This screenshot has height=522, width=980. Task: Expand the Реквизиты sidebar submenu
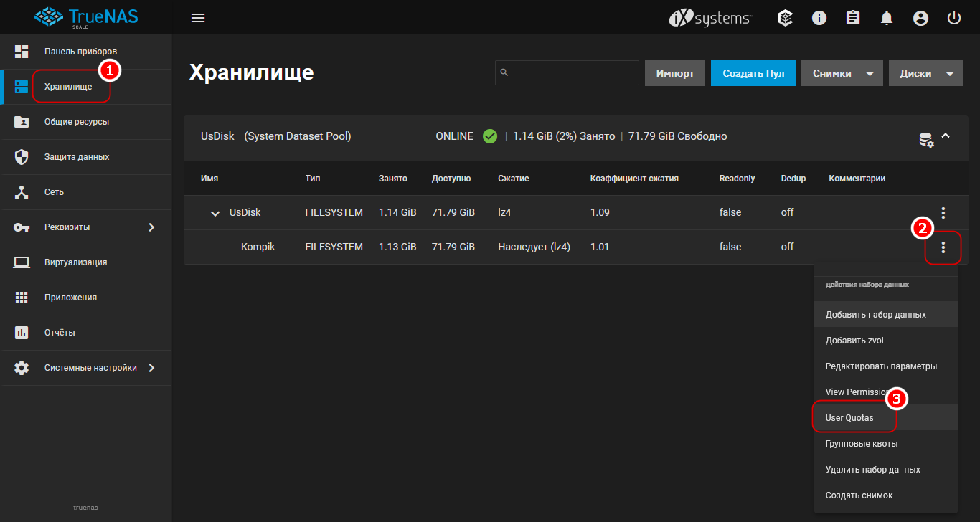click(x=151, y=227)
